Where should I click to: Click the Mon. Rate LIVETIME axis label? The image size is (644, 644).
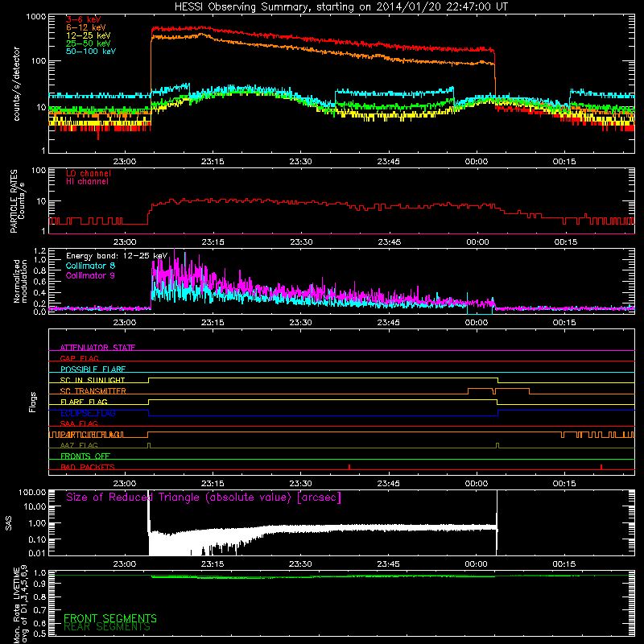coord(21,605)
